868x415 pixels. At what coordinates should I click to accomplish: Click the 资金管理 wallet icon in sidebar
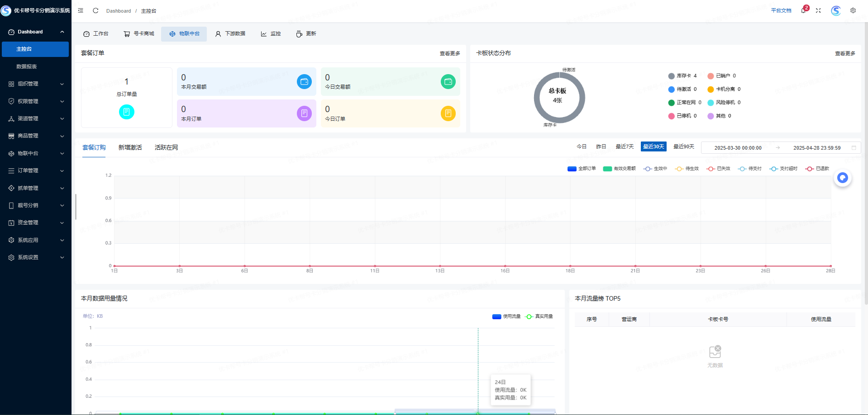(x=11, y=223)
